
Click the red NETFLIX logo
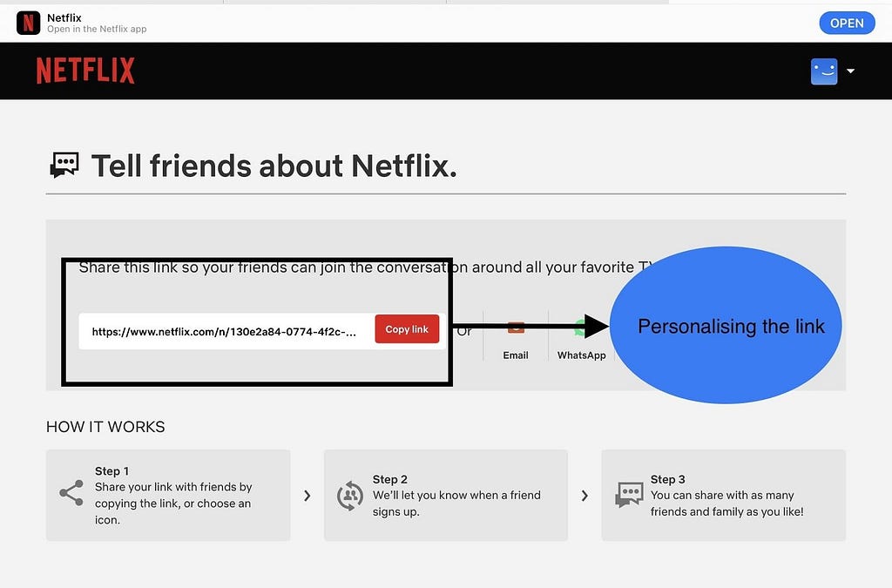85,71
